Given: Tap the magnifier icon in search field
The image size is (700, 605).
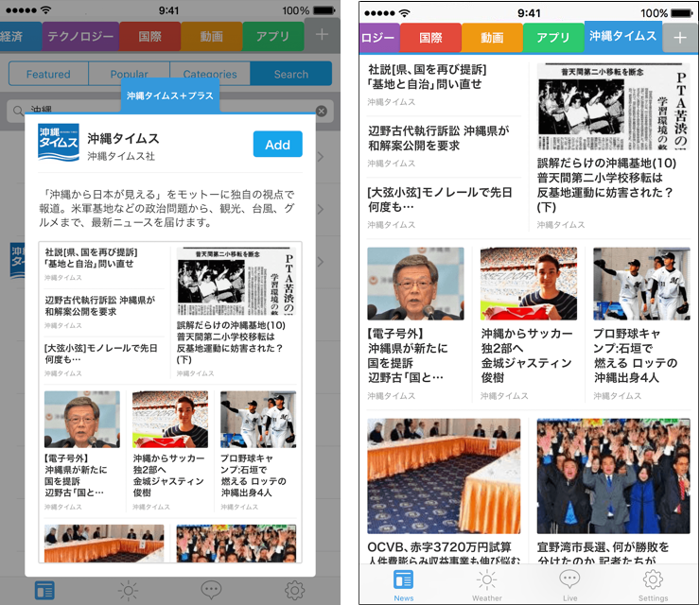Looking at the screenshot, I should 18,111.
